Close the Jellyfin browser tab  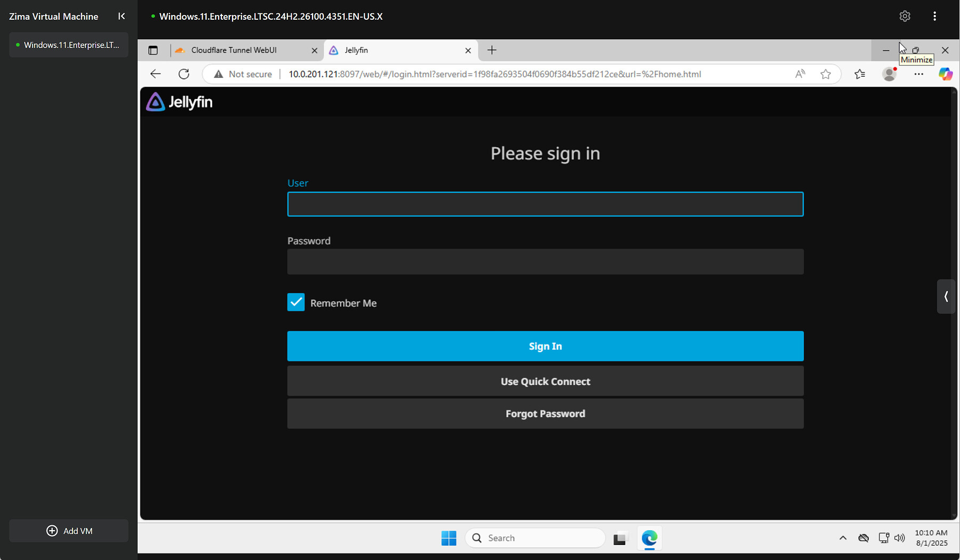tap(468, 51)
